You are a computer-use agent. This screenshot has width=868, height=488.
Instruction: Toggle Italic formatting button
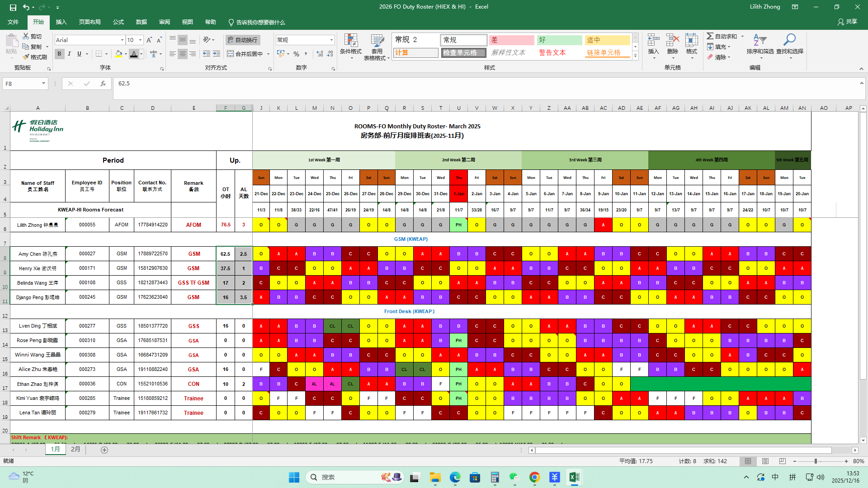click(x=69, y=54)
